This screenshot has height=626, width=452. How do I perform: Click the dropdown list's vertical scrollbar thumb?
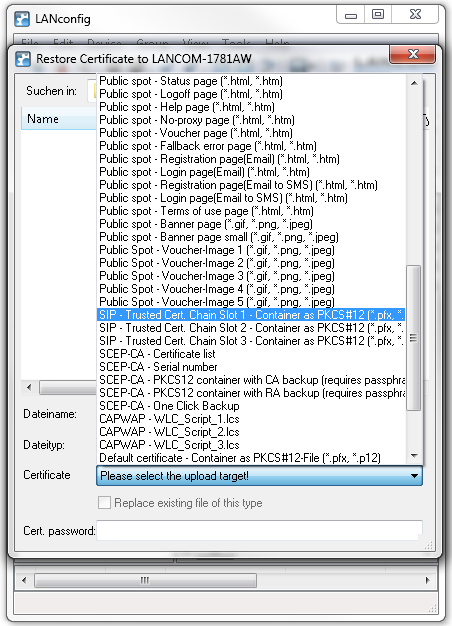(x=414, y=338)
